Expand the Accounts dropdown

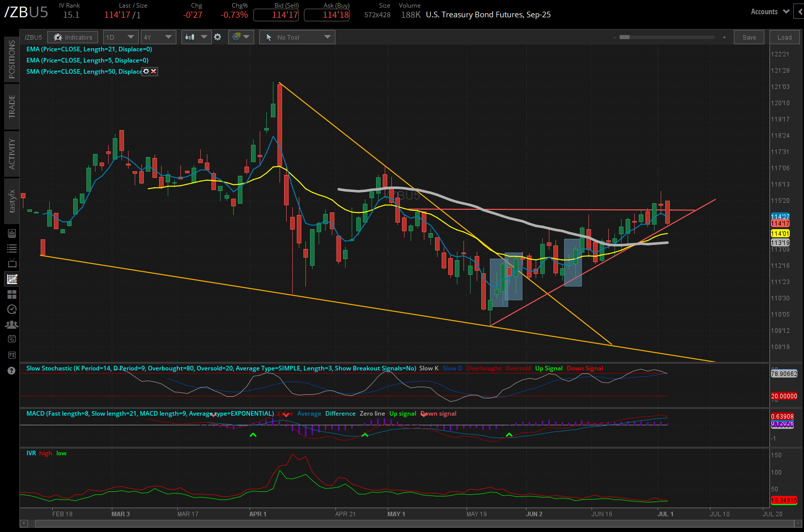coord(770,12)
